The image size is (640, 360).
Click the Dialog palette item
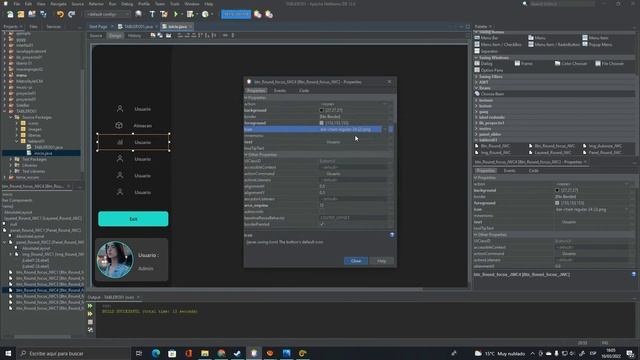click(x=484, y=64)
